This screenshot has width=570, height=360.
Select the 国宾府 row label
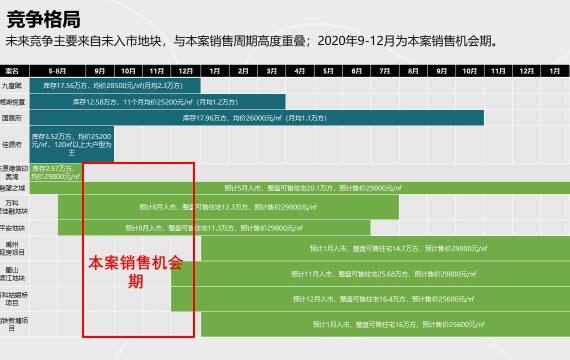12,118
